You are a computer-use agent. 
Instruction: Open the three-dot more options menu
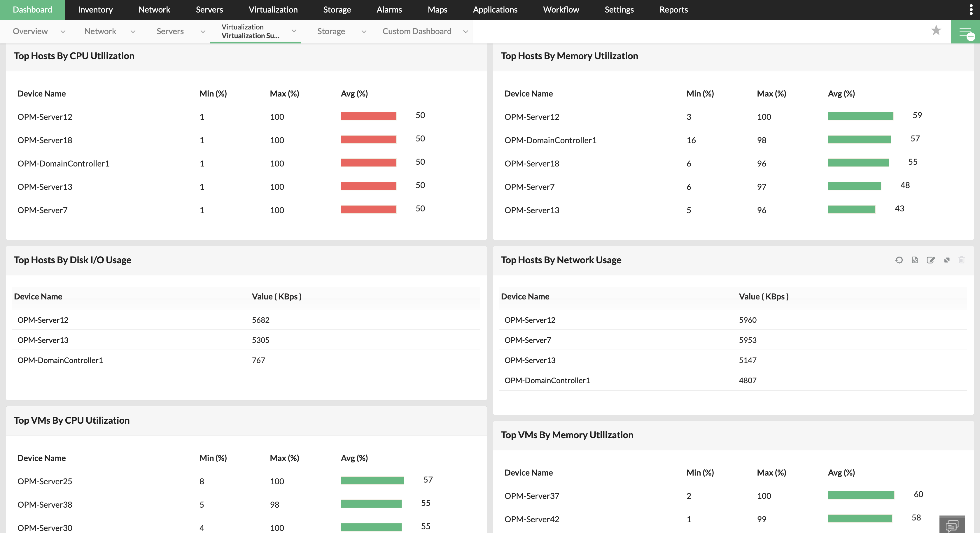tap(971, 10)
